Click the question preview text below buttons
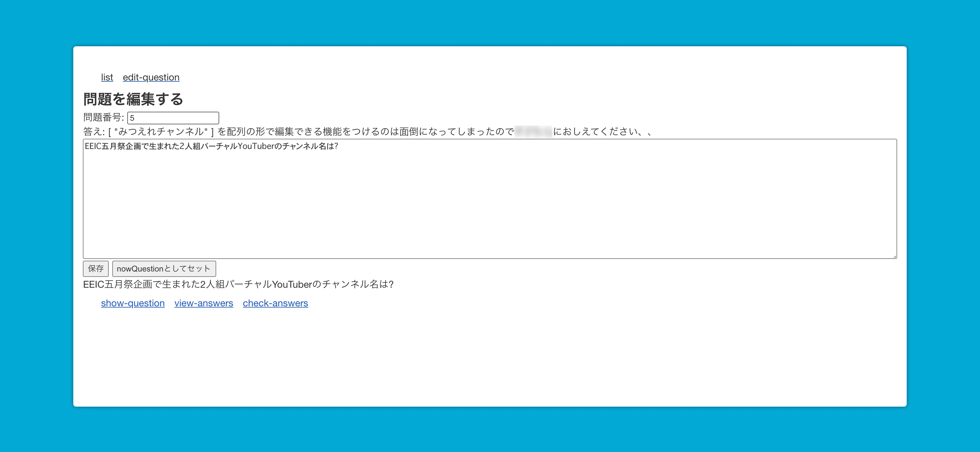 pyautogui.click(x=238, y=284)
